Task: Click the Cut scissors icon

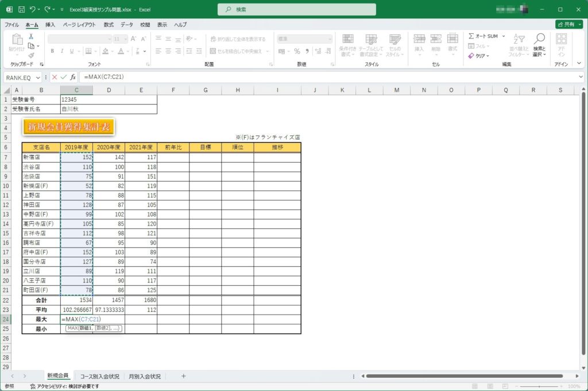Action: [x=31, y=36]
